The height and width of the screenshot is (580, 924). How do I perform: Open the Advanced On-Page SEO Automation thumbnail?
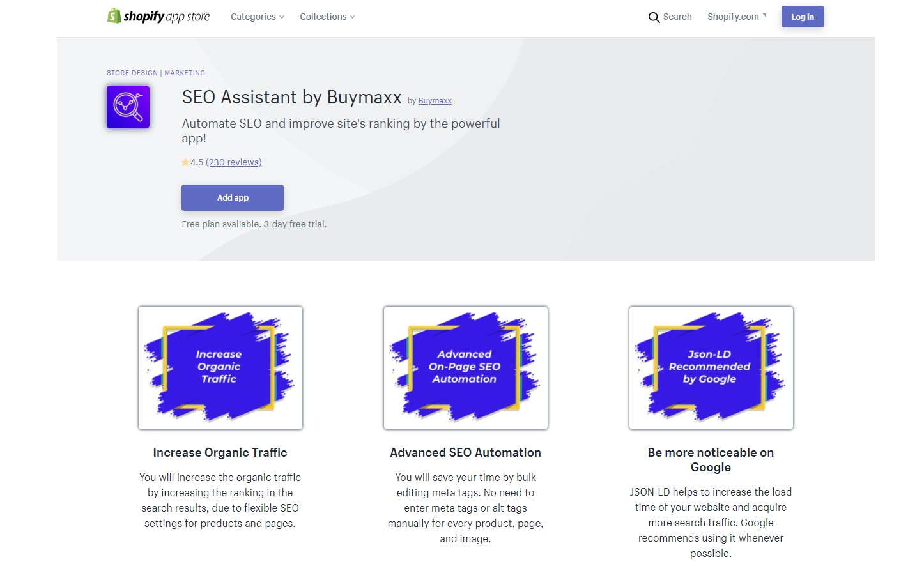click(x=466, y=368)
